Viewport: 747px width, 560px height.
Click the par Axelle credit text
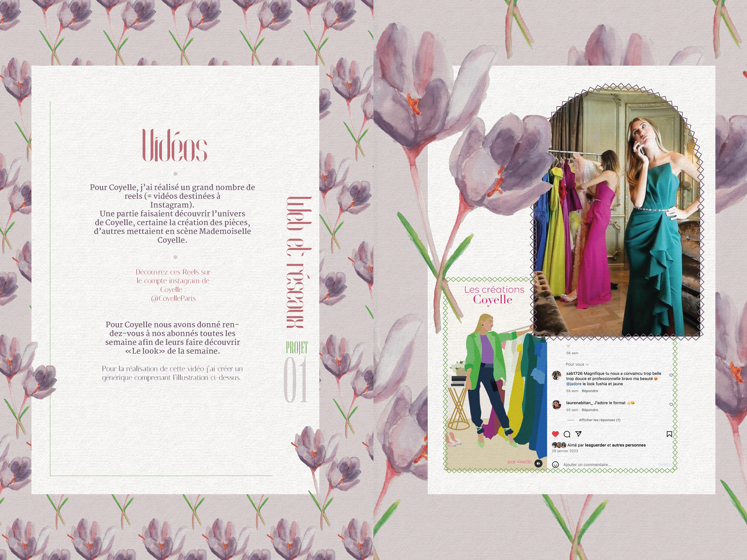(519, 462)
